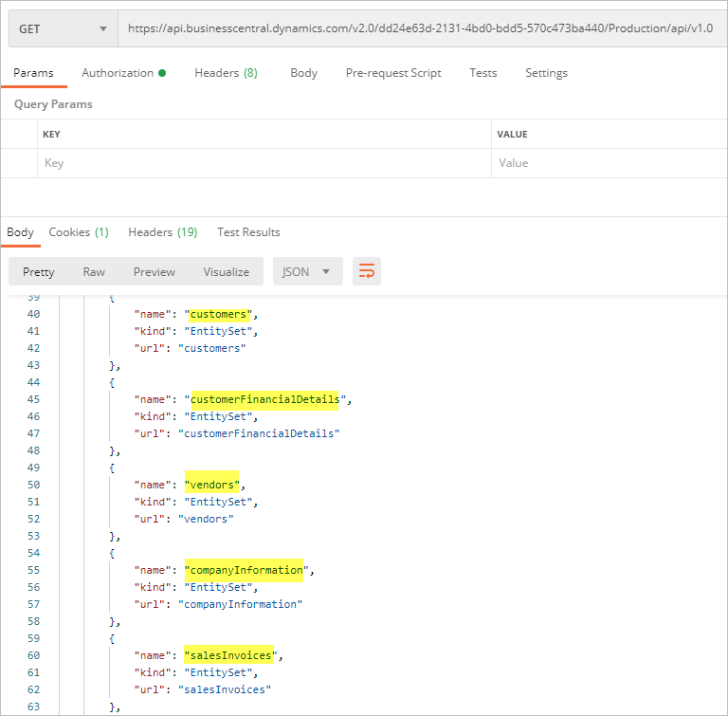728x716 pixels.
Task: Click "EntitySet" value on line 41
Action: click(x=218, y=331)
